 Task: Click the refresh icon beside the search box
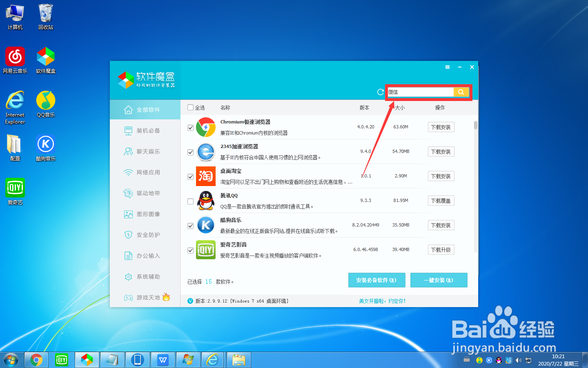coord(380,92)
